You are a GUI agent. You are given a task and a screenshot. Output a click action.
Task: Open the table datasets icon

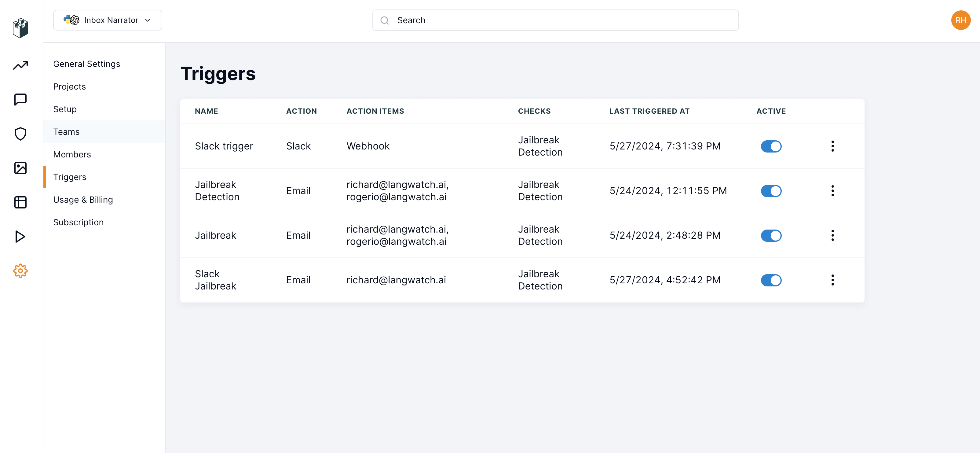tap(20, 203)
